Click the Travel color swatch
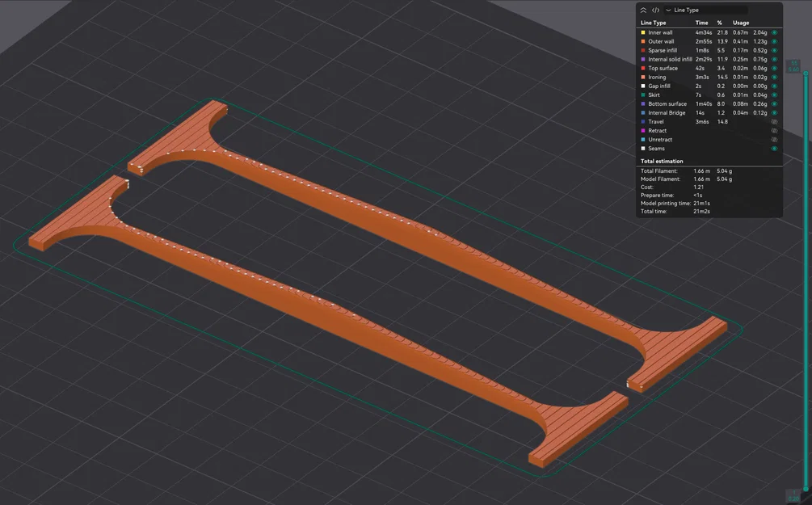Screen dimensions: 812x505 [643, 122]
